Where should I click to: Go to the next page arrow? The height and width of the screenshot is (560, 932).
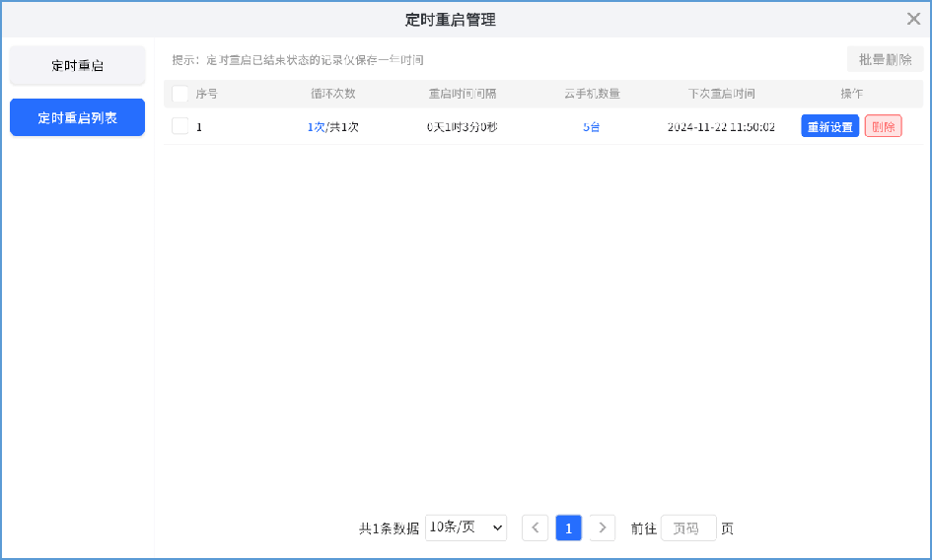602,527
